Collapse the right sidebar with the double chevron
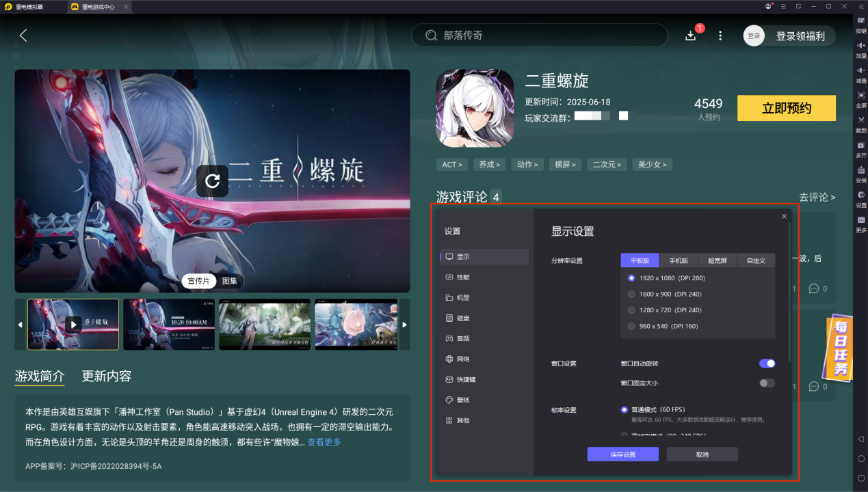Screen dimensions: 868x492 pyautogui.click(x=861, y=6)
